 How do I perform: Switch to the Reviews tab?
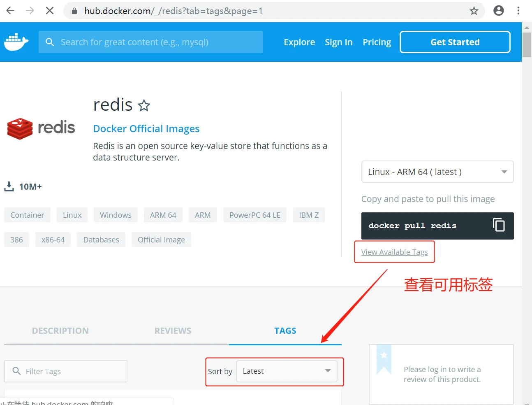(x=173, y=331)
